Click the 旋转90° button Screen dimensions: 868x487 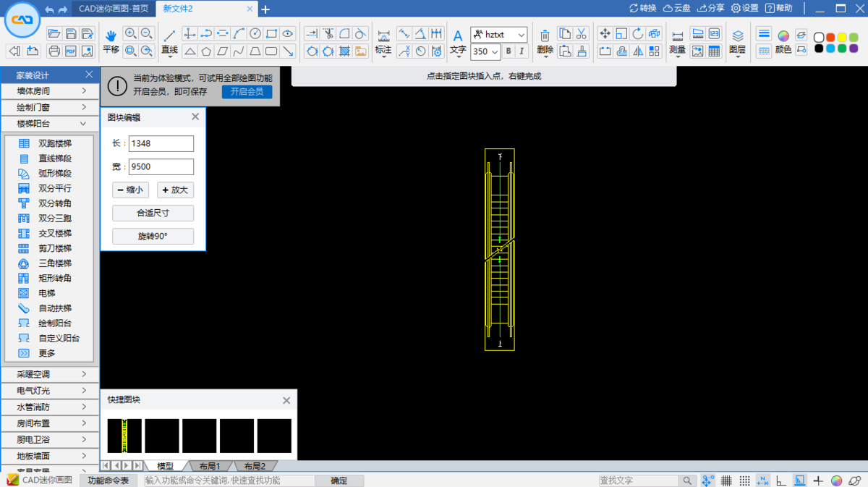[153, 236]
